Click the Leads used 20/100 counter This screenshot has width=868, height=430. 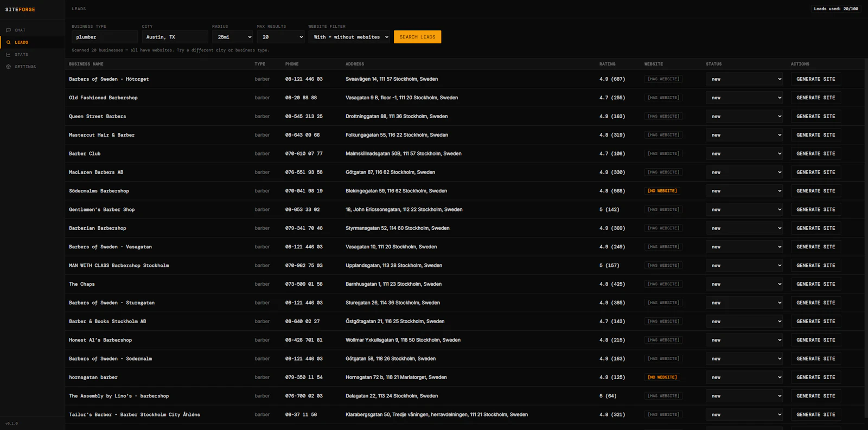pyautogui.click(x=836, y=9)
